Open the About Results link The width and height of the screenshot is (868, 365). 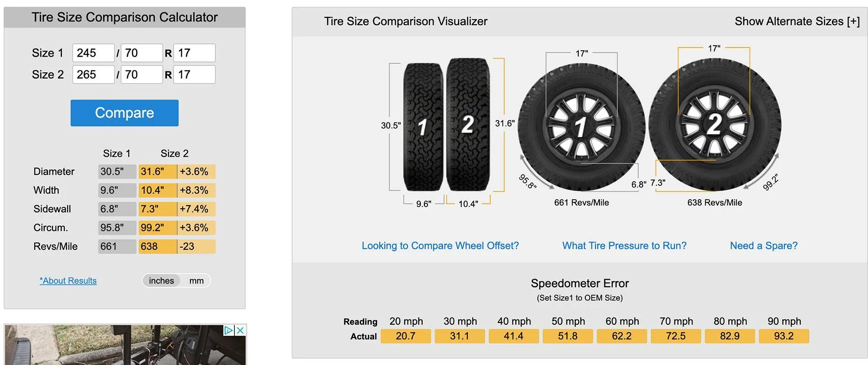tap(68, 280)
